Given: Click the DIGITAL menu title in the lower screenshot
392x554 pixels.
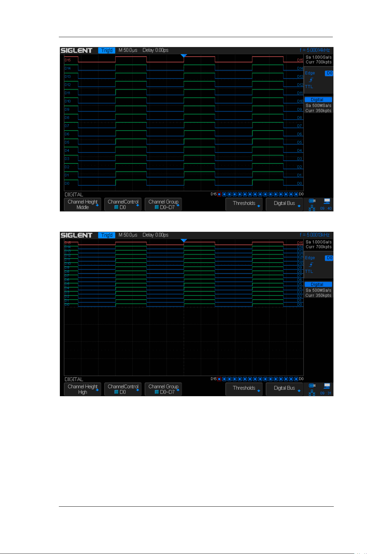Looking at the screenshot, I should (74, 379).
